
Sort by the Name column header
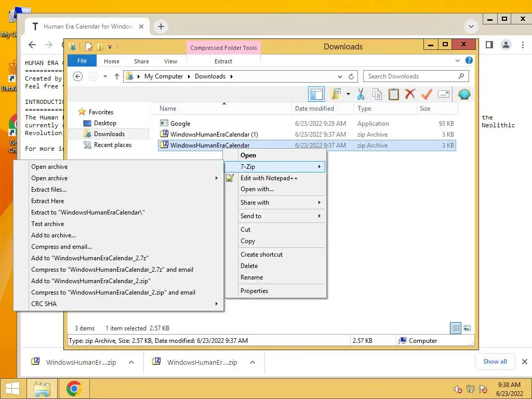pyautogui.click(x=224, y=109)
